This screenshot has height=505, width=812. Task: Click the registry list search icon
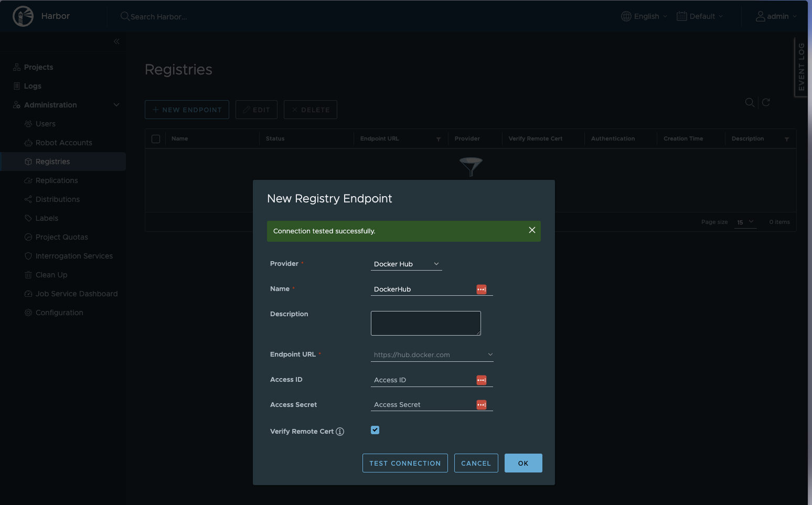[750, 102]
